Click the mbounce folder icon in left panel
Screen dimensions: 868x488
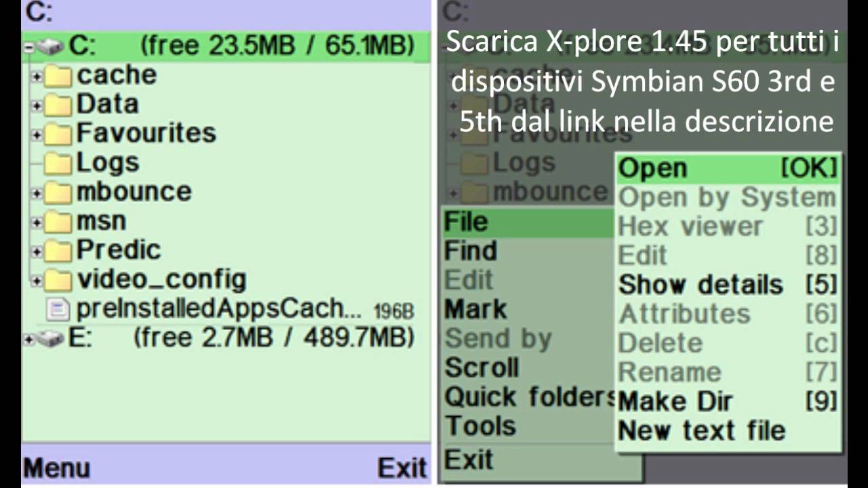pos(58,192)
